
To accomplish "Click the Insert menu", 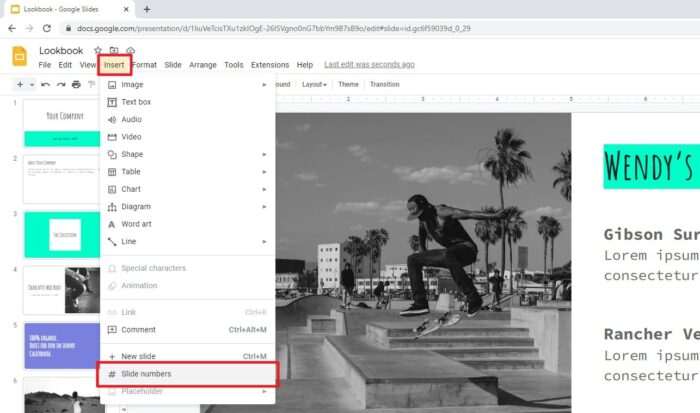I will click(114, 65).
